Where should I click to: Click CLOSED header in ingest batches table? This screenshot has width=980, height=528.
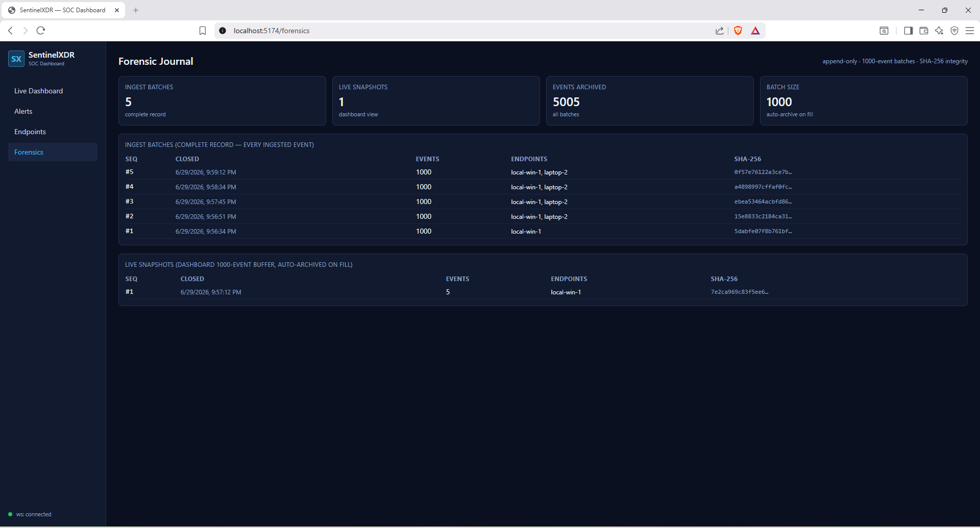pyautogui.click(x=187, y=159)
